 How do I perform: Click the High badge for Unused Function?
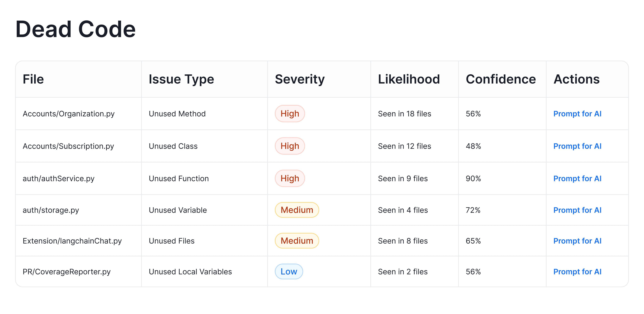tap(289, 179)
